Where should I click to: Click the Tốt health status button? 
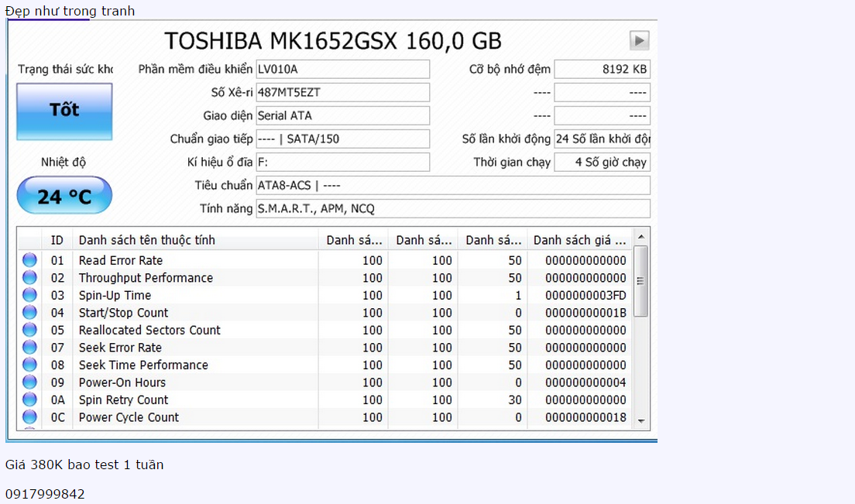64,111
